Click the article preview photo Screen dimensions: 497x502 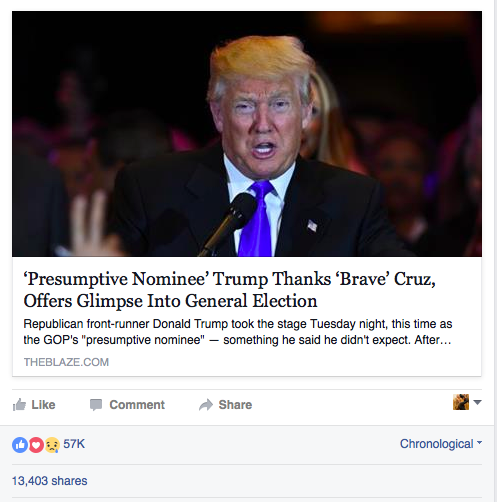(x=247, y=134)
